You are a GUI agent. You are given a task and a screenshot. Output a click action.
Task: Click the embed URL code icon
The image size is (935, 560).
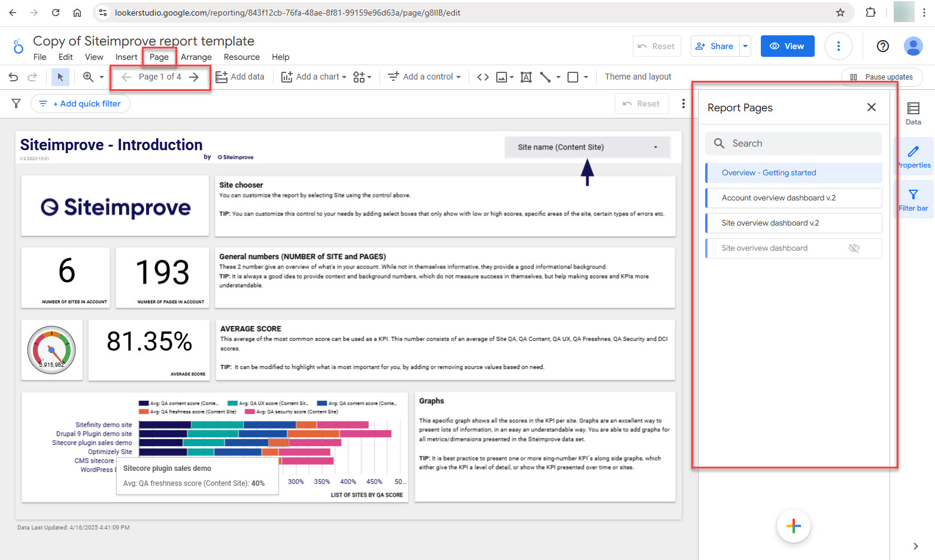tap(482, 77)
